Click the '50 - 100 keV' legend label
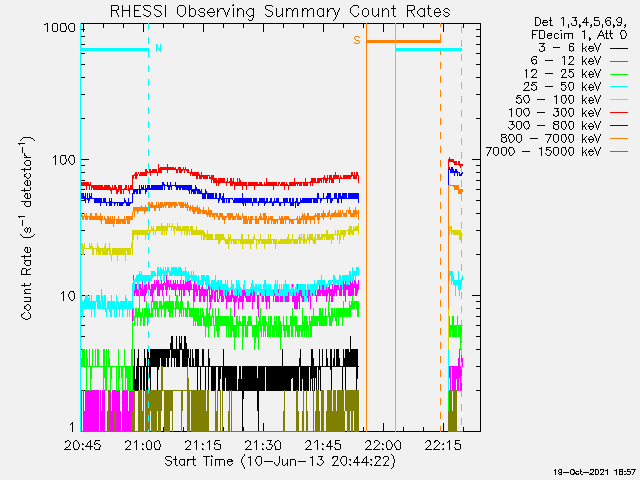The width and height of the screenshot is (640, 480). [x=558, y=100]
